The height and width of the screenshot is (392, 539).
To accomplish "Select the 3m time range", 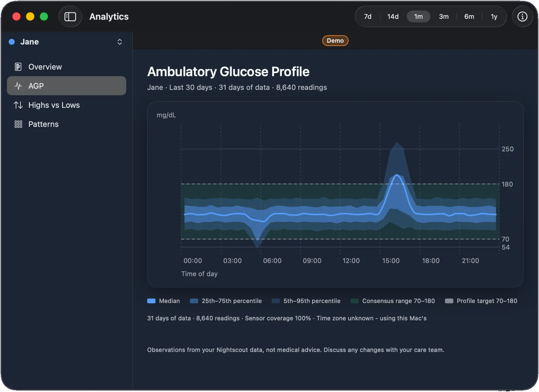I will click(x=444, y=16).
